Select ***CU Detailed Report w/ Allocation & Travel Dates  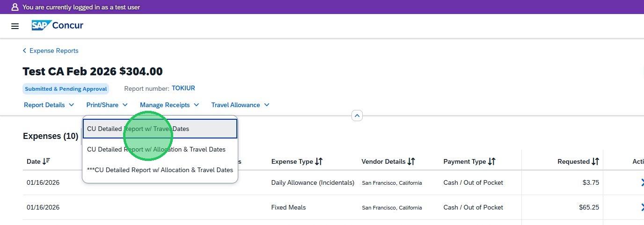pyautogui.click(x=160, y=170)
